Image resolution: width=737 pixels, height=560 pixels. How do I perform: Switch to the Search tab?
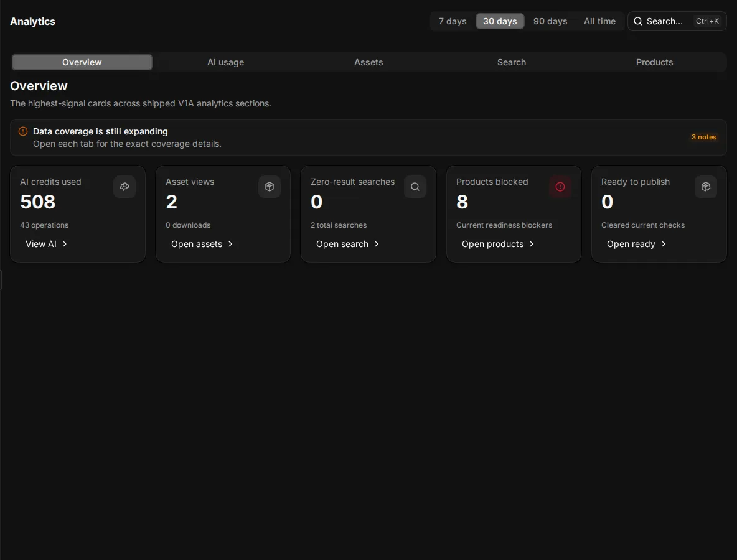pyautogui.click(x=512, y=62)
